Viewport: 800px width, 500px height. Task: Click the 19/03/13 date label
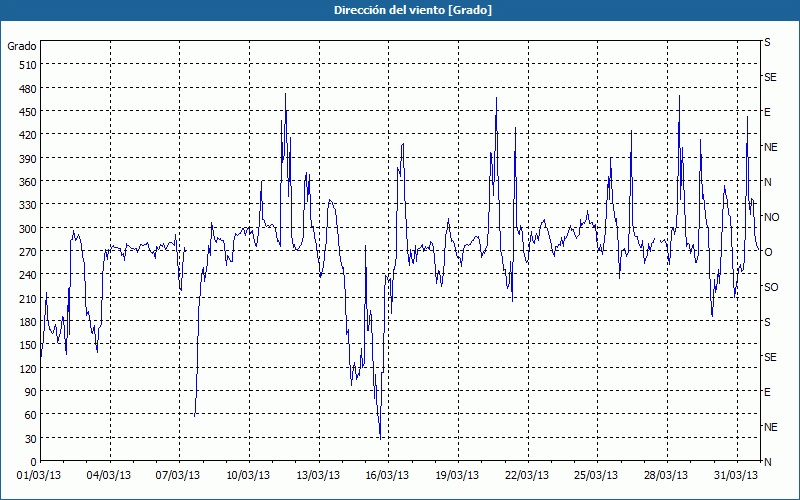pyautogui.click(x=457, y=475)
